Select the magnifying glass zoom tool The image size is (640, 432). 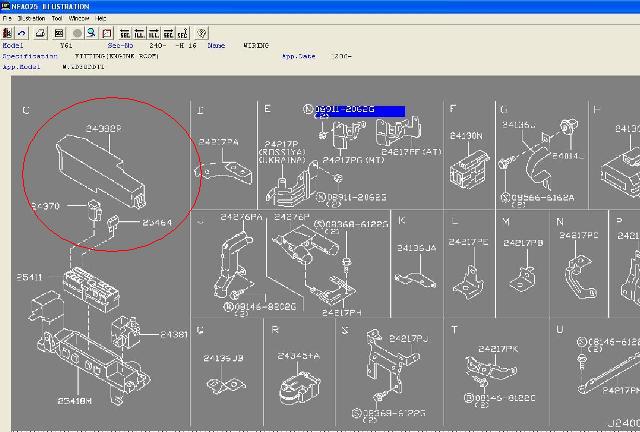click(91, 33)
